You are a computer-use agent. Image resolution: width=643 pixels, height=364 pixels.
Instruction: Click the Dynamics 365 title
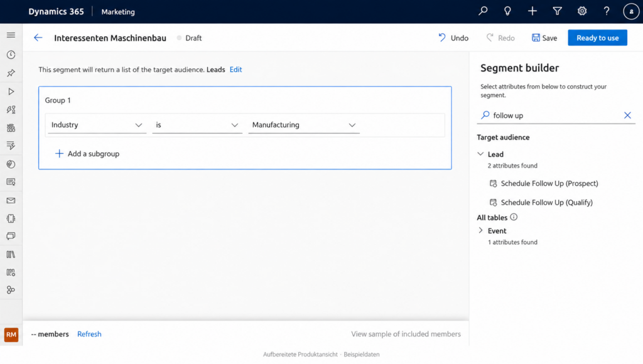click(56, 11)
